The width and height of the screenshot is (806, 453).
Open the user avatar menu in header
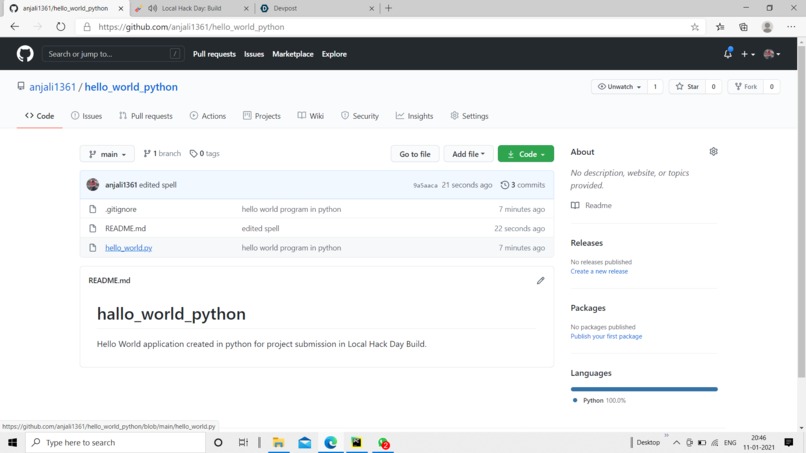click(x=772, y=54)
